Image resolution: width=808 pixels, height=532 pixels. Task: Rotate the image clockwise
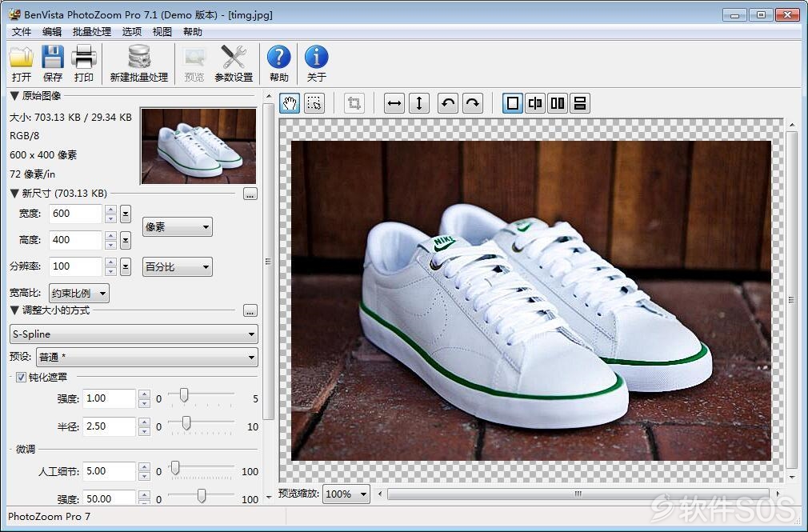tap(473, 103)
